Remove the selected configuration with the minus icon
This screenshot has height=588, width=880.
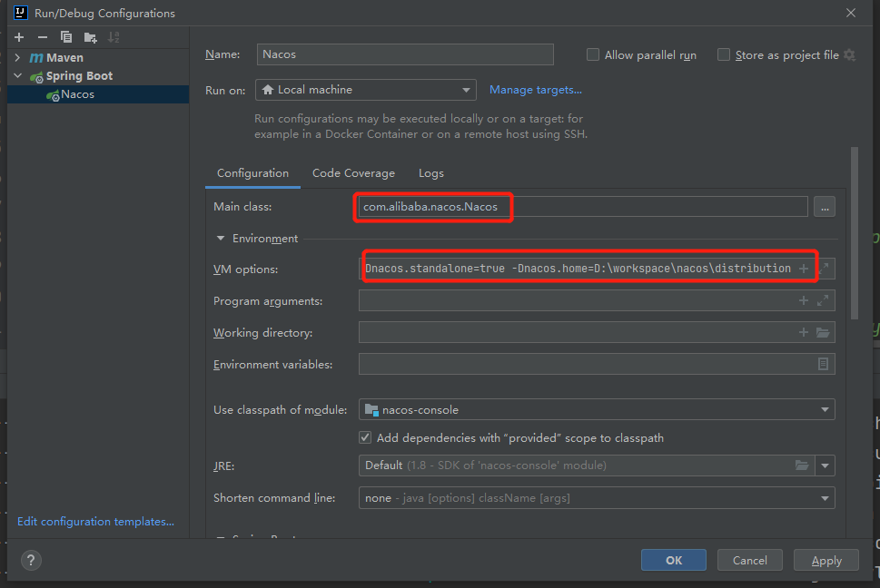pos(43,37)
